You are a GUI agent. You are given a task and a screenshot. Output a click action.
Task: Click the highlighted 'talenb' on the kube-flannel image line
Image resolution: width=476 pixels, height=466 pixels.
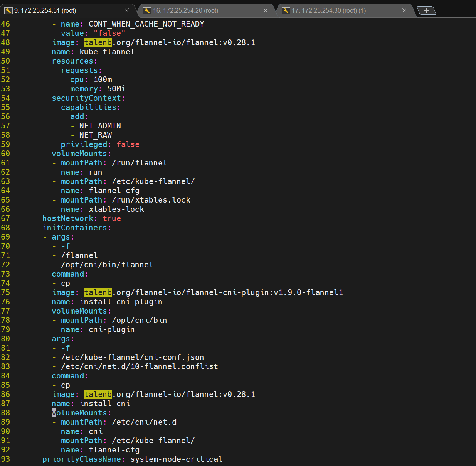(x=98, y=42)
